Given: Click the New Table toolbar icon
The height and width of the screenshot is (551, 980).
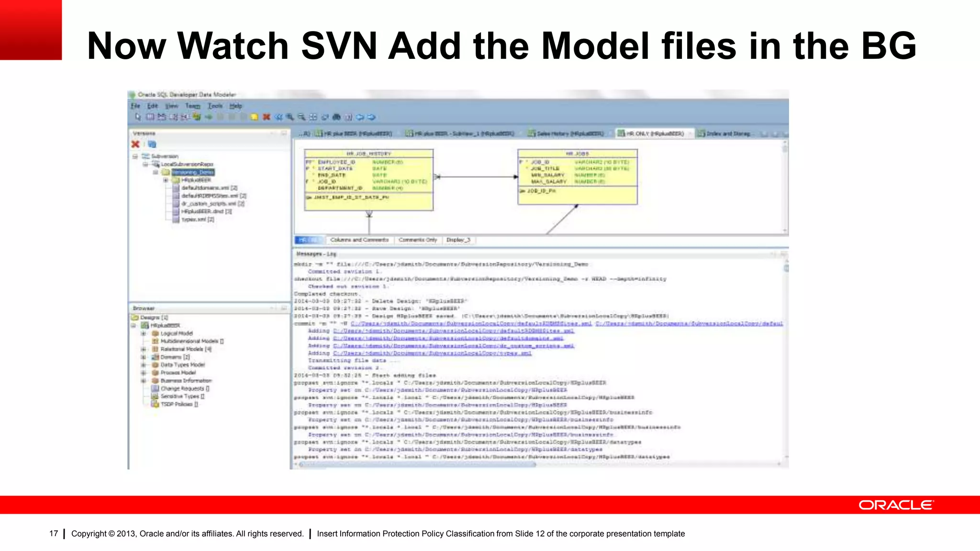Looking at the screenshot, I should (x=150, y=117).
